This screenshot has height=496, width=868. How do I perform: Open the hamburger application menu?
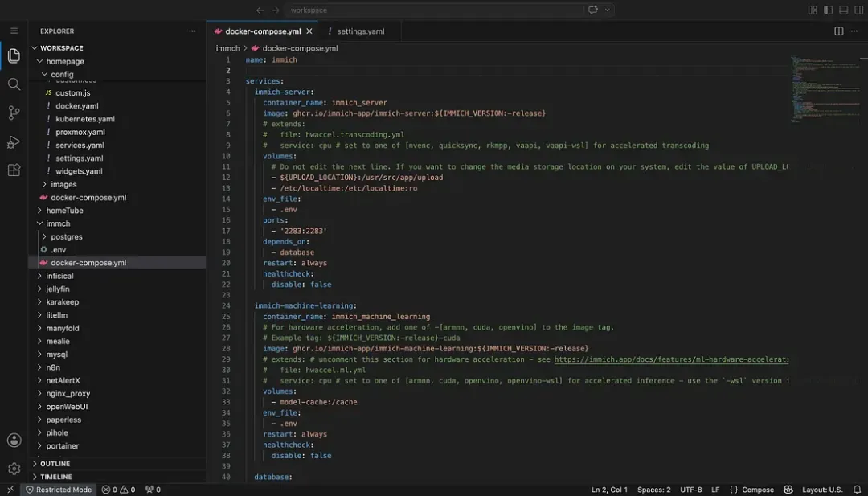(x=14, y=31)
